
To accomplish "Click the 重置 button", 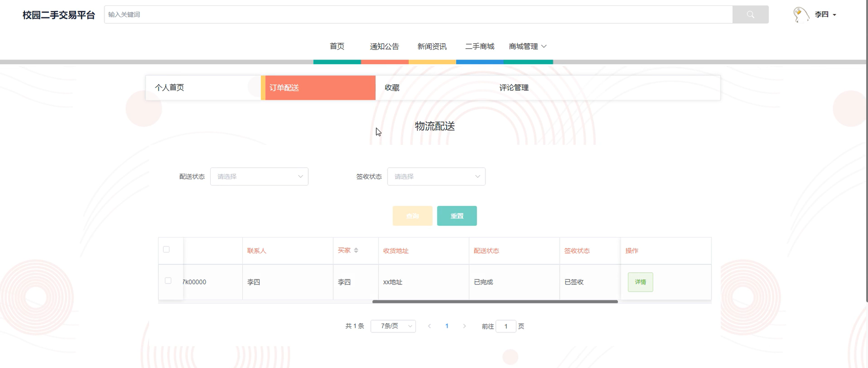I will [x=457, y=216].
